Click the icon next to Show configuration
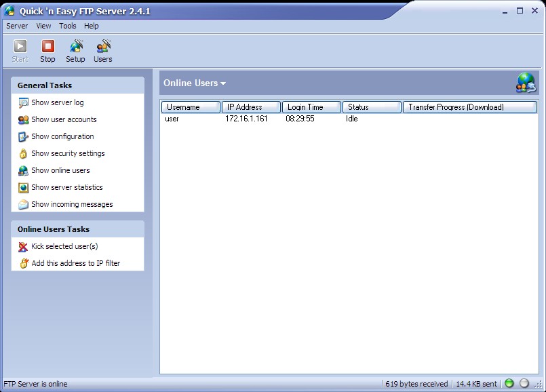 click(x=23, y=137)
